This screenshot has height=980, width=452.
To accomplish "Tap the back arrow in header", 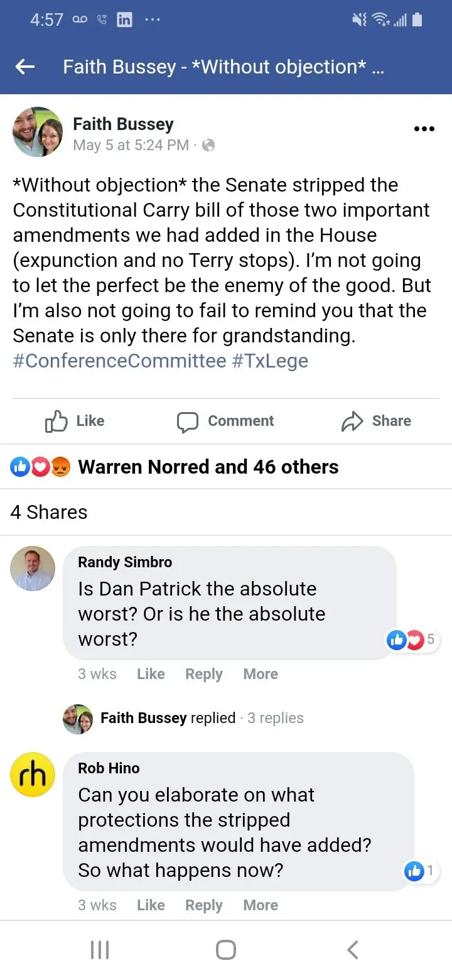I will [25, 67].
